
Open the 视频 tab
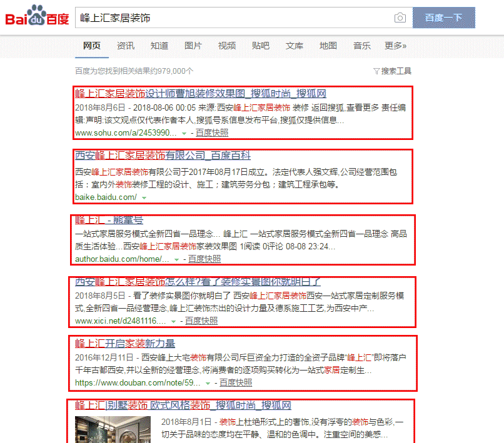coord(227,46)
